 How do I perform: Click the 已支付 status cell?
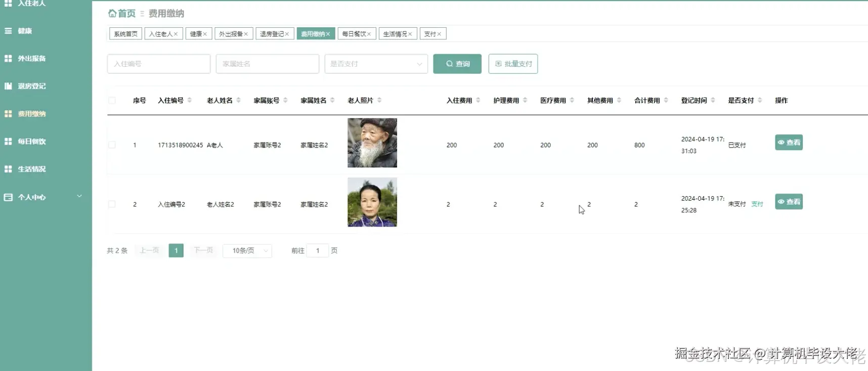click(x=737, y=145)
